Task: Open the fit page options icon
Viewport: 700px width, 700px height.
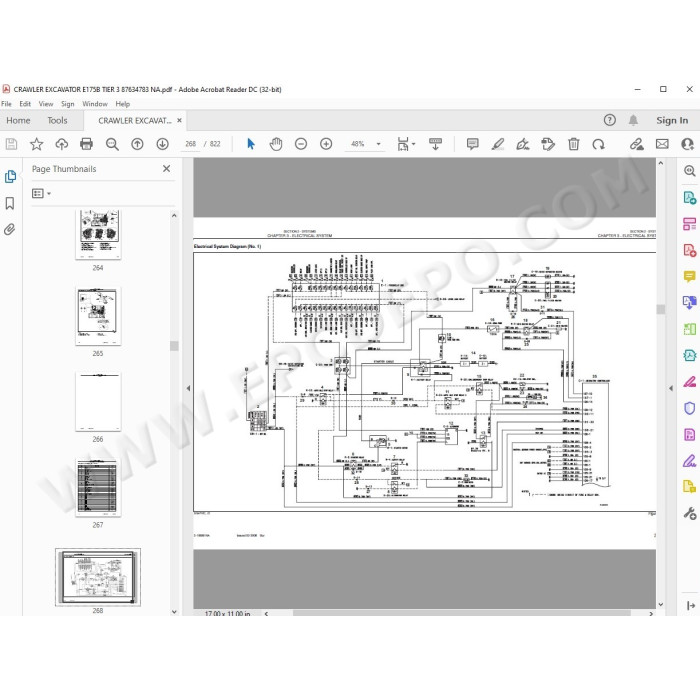Action: 403,144
